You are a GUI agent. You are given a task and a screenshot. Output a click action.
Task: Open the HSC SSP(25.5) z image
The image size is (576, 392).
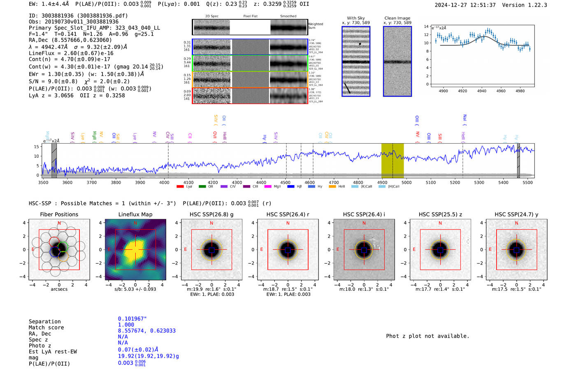pyautogui.click(x=440, y=250)
